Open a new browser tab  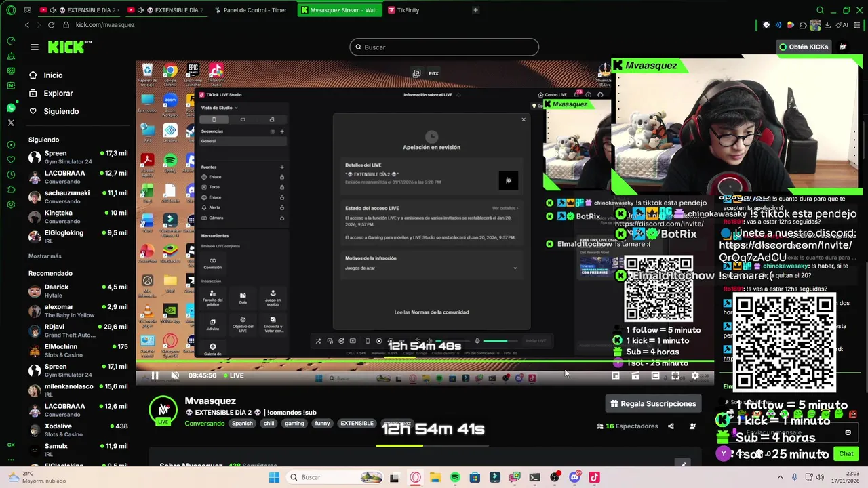click(475, 10)
